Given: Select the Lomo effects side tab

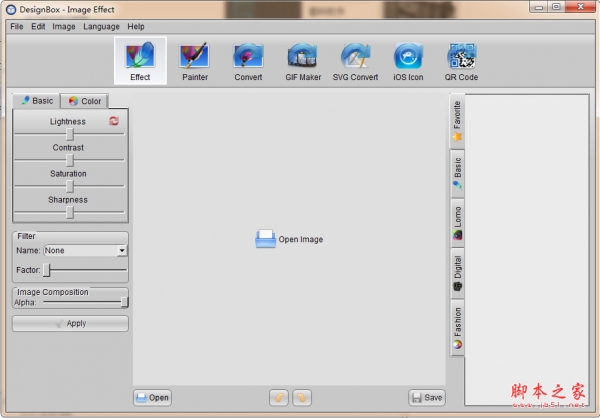Looking at the screenshot, I should pyautogui.click(x=457, y=224).
